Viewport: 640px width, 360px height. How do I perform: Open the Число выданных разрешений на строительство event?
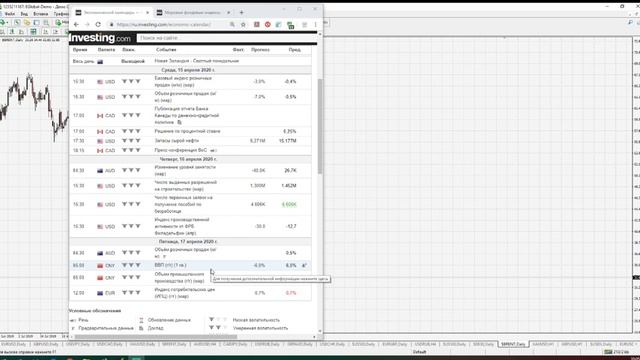pyautogui.click(x=185, y=186)
